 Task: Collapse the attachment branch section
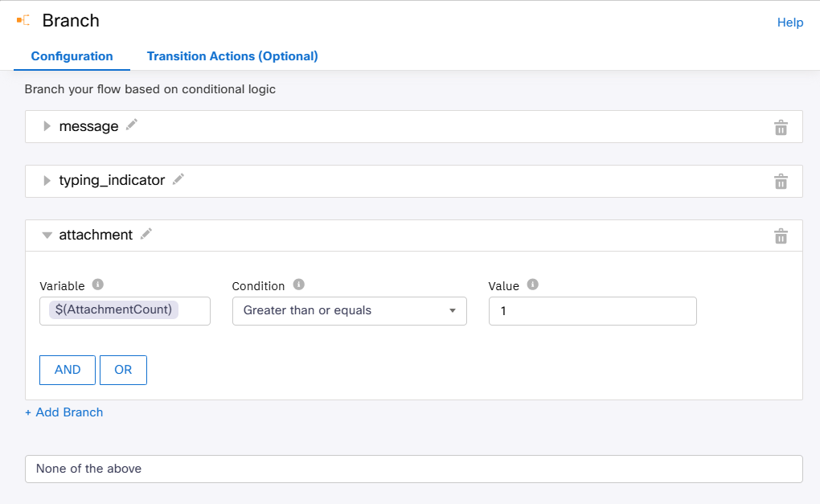[47, 236]
